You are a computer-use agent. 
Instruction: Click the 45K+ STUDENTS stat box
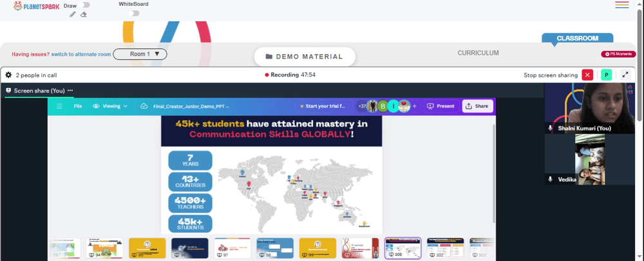[190, 224]
